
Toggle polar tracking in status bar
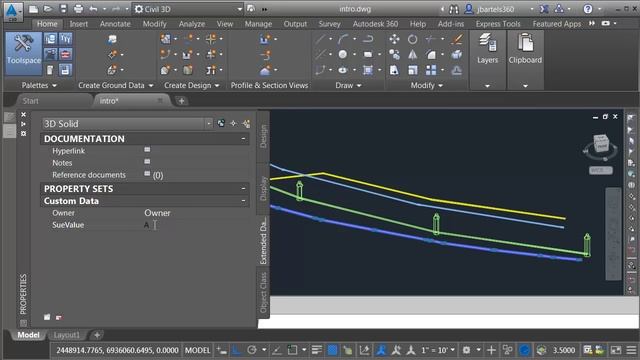click(252, 350)
